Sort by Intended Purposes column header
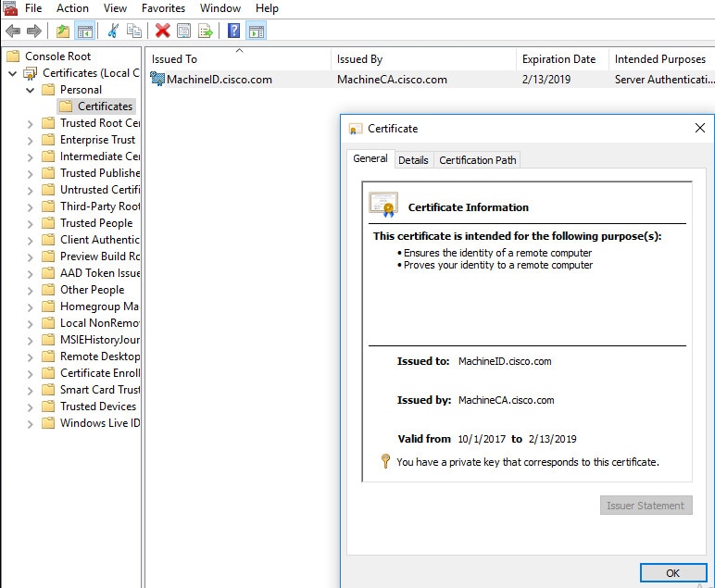715x588 pixels. (661, 59)
